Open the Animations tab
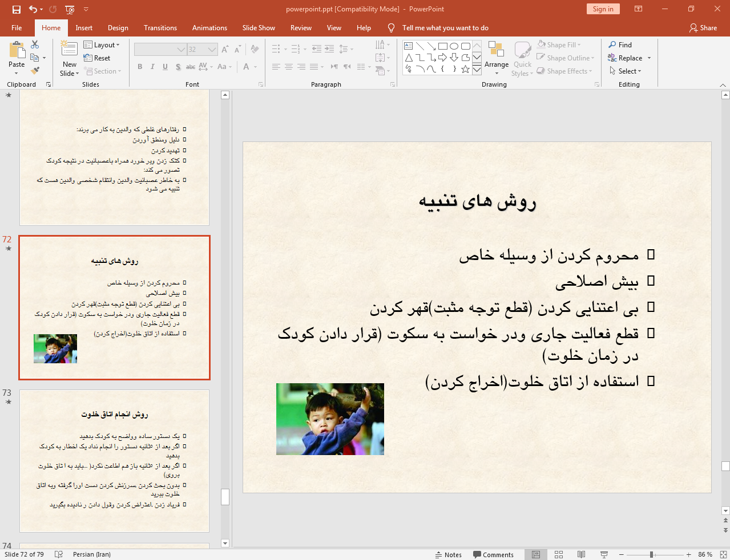This screenshot has height=560, width=730. point(209,28)
